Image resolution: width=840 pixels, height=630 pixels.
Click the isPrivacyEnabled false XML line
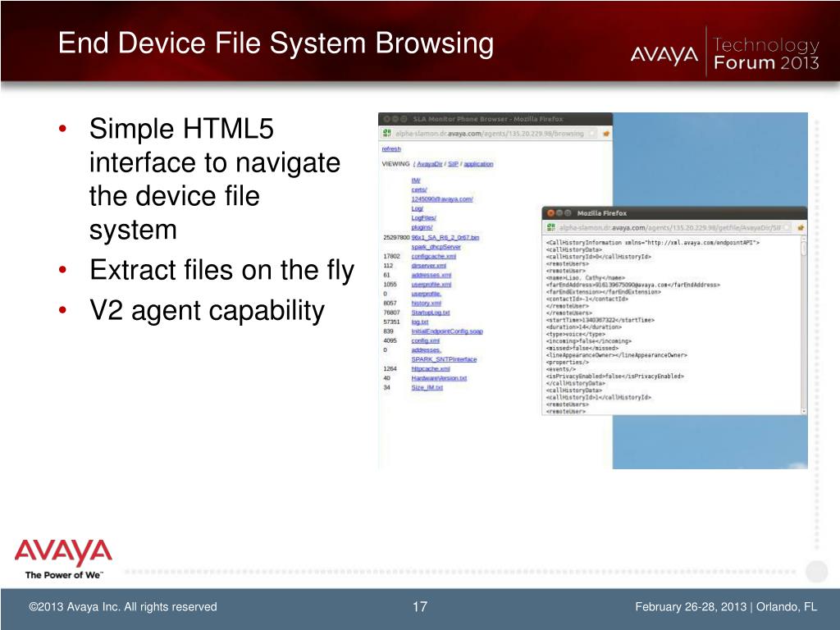coord(615,376)
